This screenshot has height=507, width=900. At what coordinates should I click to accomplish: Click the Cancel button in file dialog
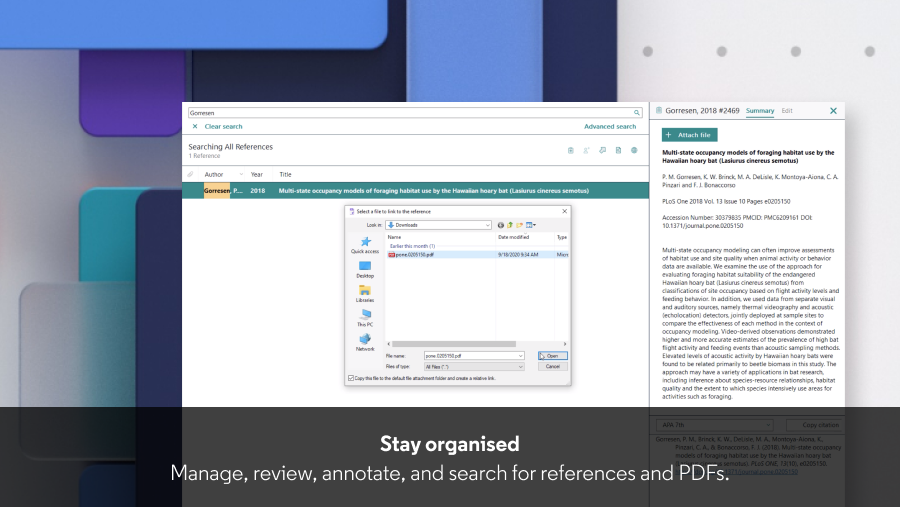pos(553,366)
